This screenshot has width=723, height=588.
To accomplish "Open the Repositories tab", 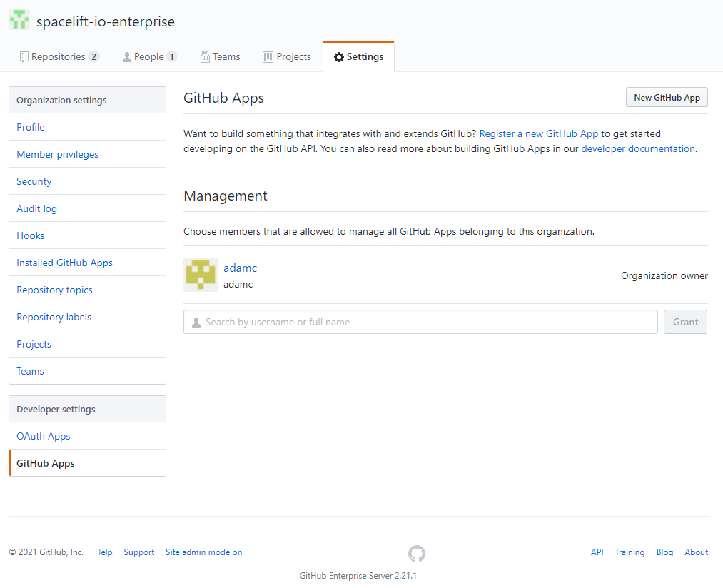I will [x=59, y=57].
